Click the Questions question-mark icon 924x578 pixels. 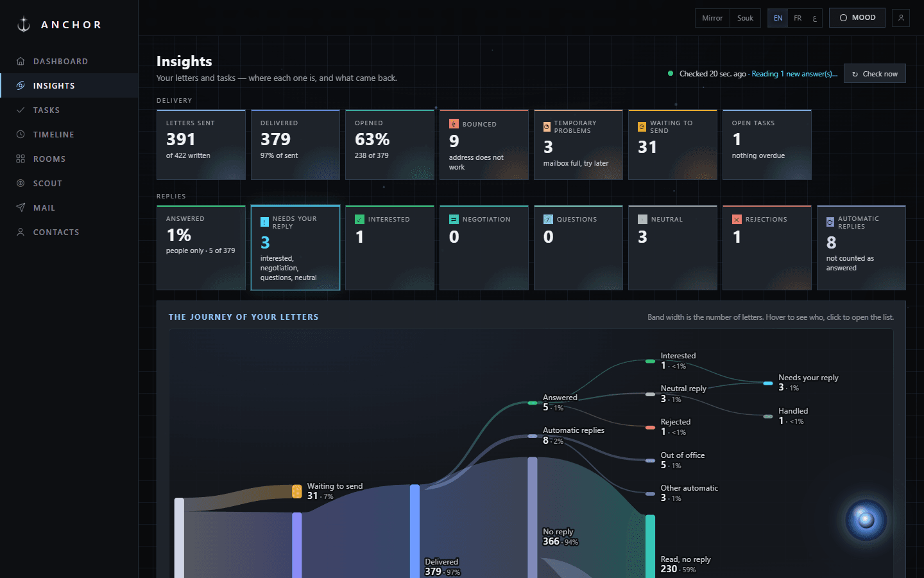pos(548,220)
